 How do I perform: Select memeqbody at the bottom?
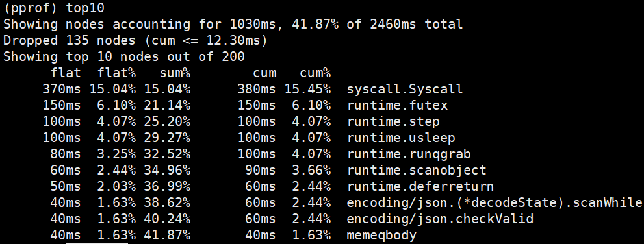click(381, 236)
